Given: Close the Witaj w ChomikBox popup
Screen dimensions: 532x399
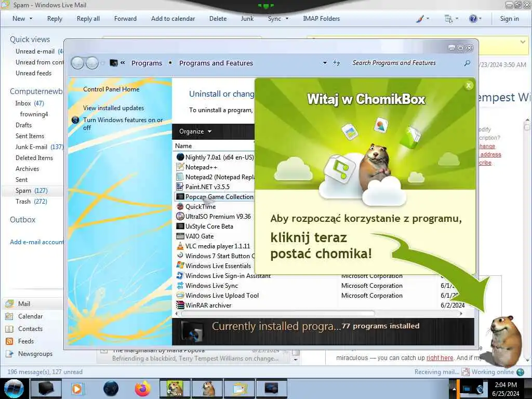Looking at the screenshot, I should [x=469, y=86].
